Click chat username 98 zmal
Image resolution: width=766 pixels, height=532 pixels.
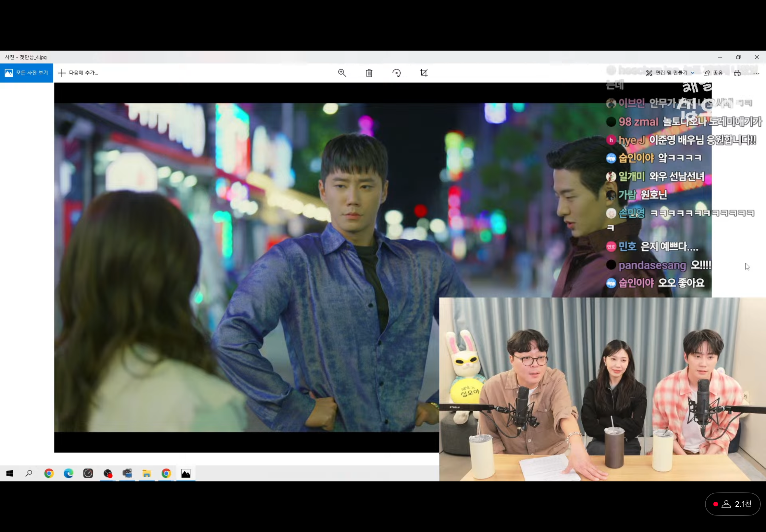639,122
